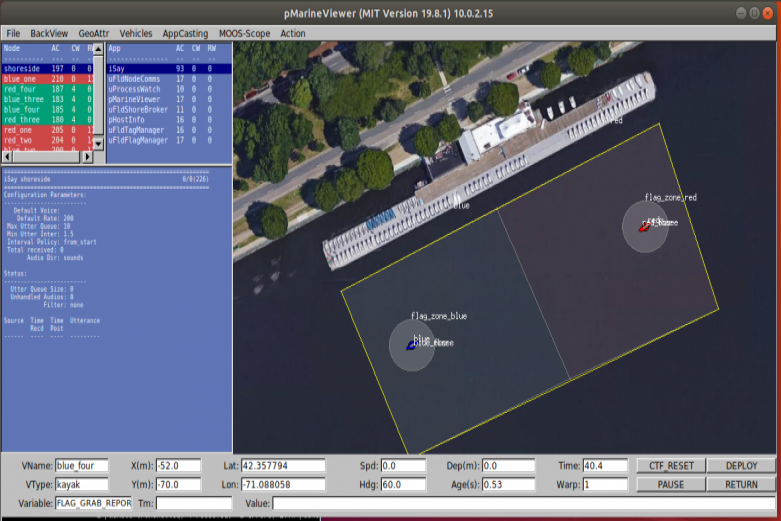Open the AppCasting menu
This screenshot has height=521, width=781.
coord(185,33)
